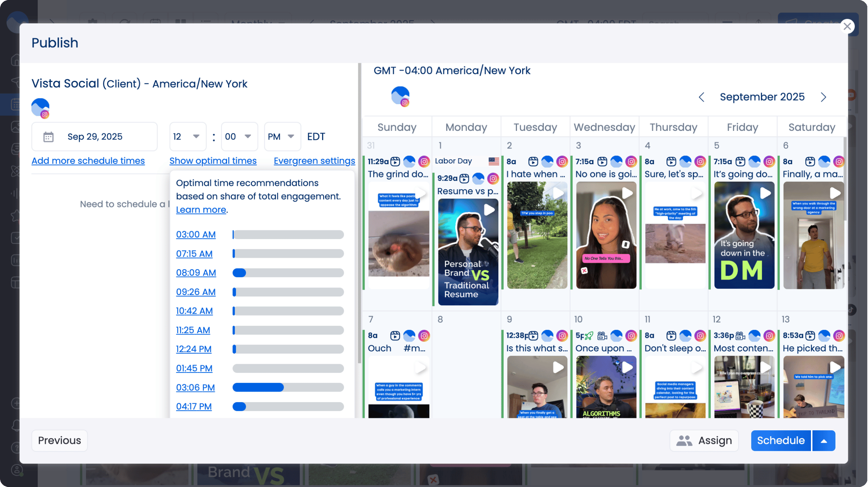Open Evergreen settings
This screenshot has height=487, width=868.
pos(314,161)
